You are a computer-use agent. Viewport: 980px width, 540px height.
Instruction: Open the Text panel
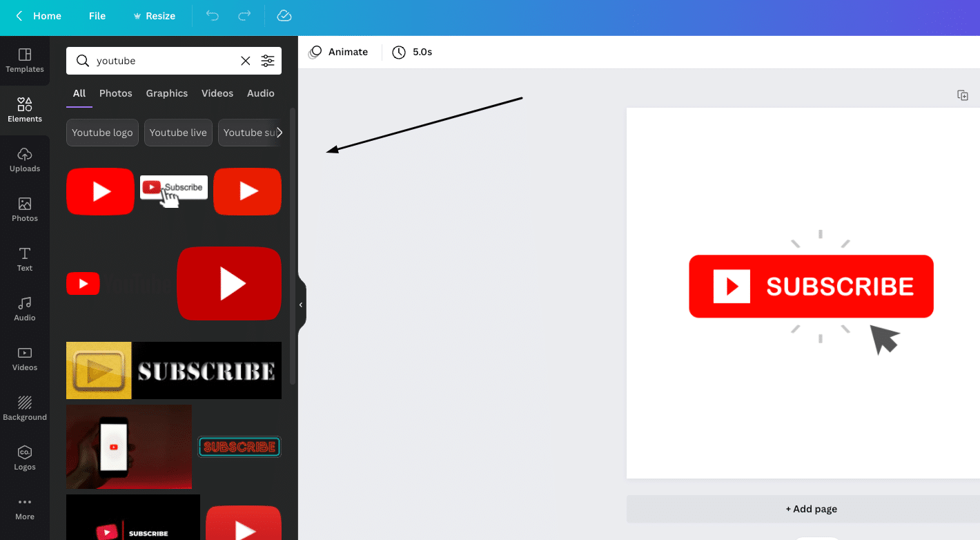point(25,258)
